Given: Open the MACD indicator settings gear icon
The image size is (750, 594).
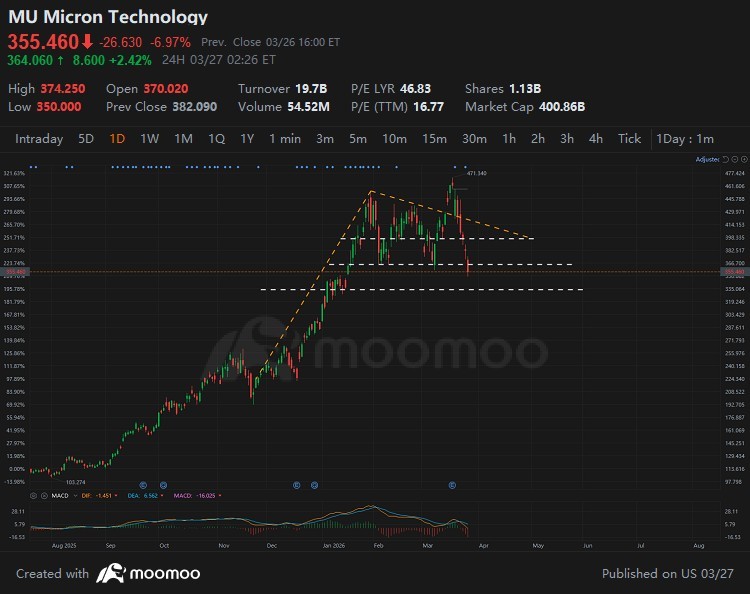Looking at the screenshot, I should pyautogui.click(x=33, y=495).
